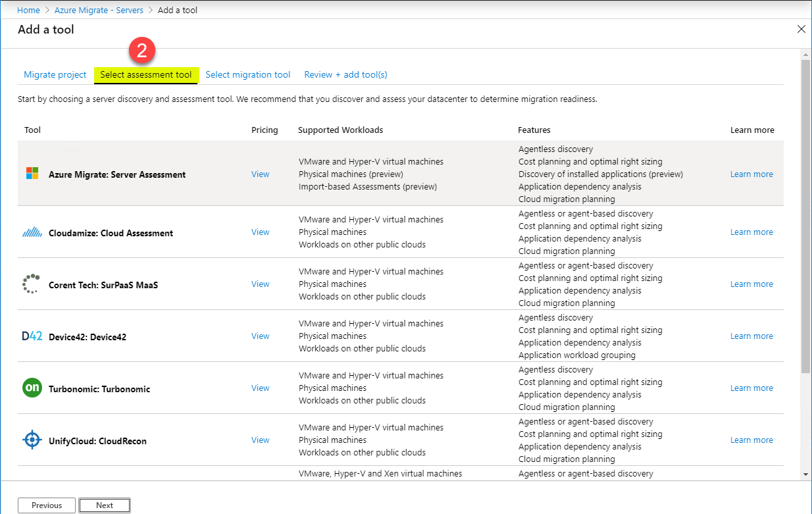812x514 pixels.
Task: Go to Select migration tool tab
Action: (x=248, y=74)
